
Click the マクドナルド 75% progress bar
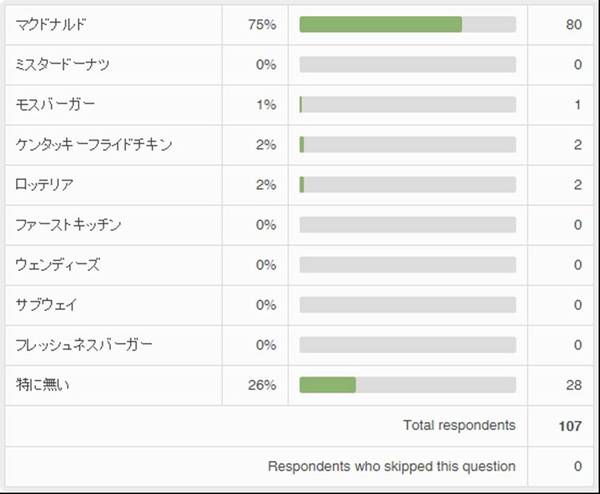point(407,25)
